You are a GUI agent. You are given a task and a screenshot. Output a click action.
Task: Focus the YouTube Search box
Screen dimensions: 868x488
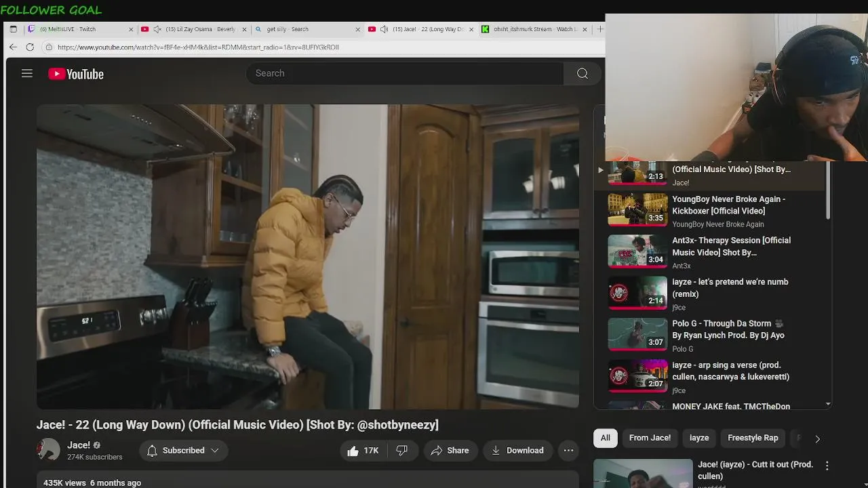405,73
